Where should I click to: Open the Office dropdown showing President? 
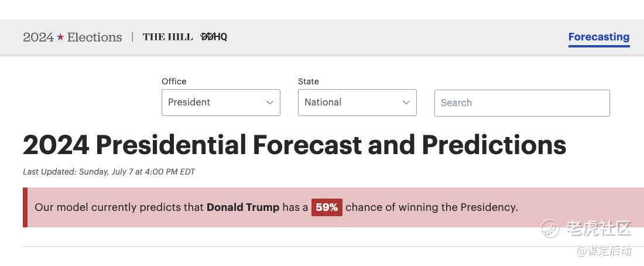coord(221,103)
